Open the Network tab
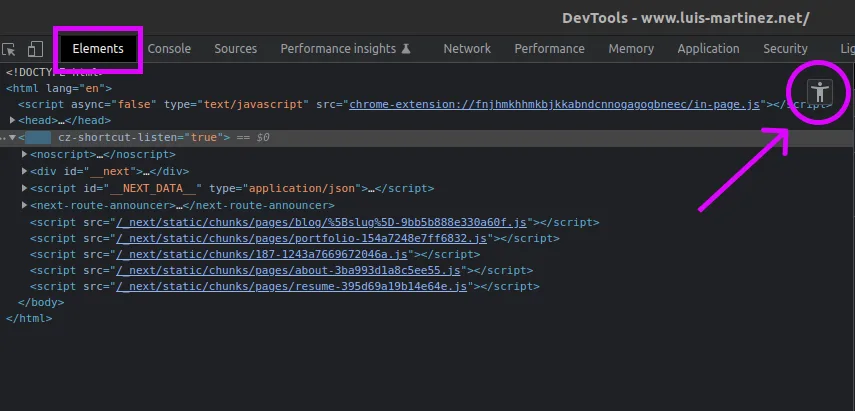855x411 pixels. [467, 49]
